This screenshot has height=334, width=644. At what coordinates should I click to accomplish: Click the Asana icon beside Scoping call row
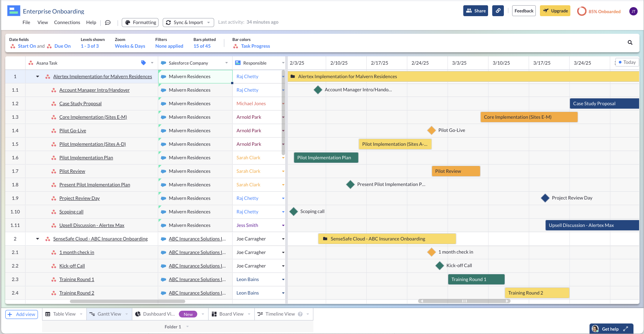(x=54, y=212)
